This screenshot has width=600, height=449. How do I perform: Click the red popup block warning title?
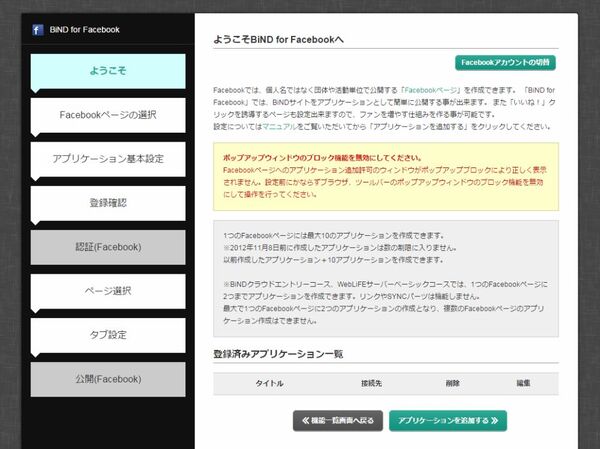pos(322,158)
